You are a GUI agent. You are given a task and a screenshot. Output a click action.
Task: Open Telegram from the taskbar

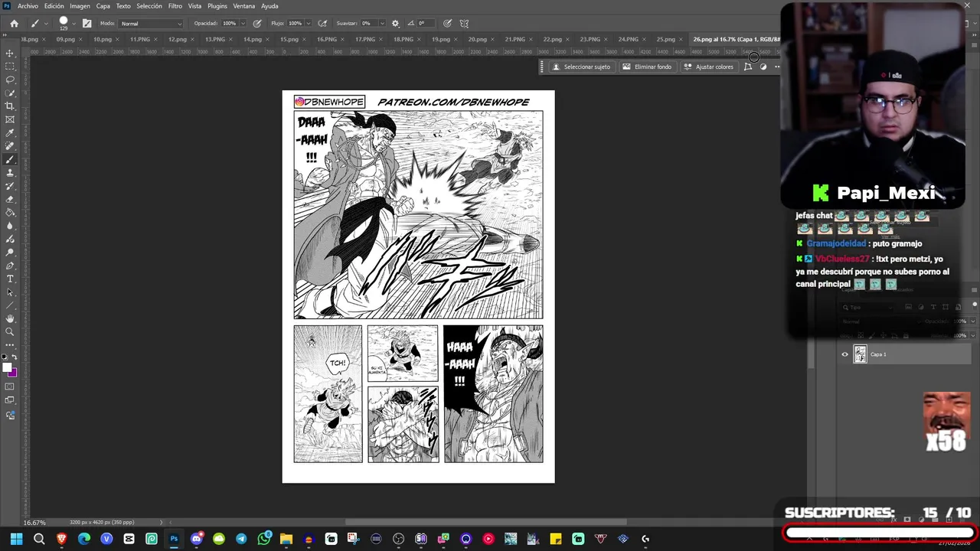point(241,539)
